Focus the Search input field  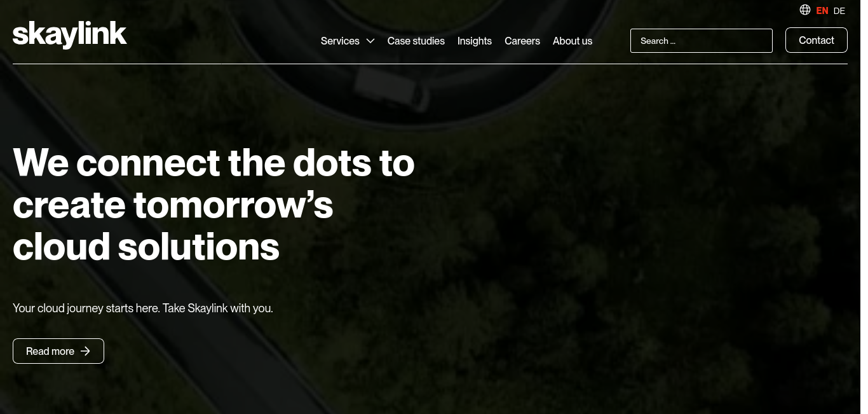(702, 41)
